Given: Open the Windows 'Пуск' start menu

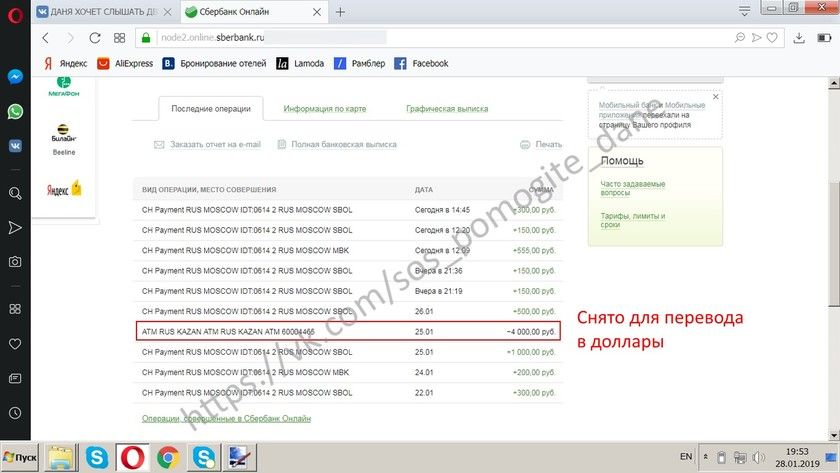Looking at the screenshot, I should [x=20, y=457].
